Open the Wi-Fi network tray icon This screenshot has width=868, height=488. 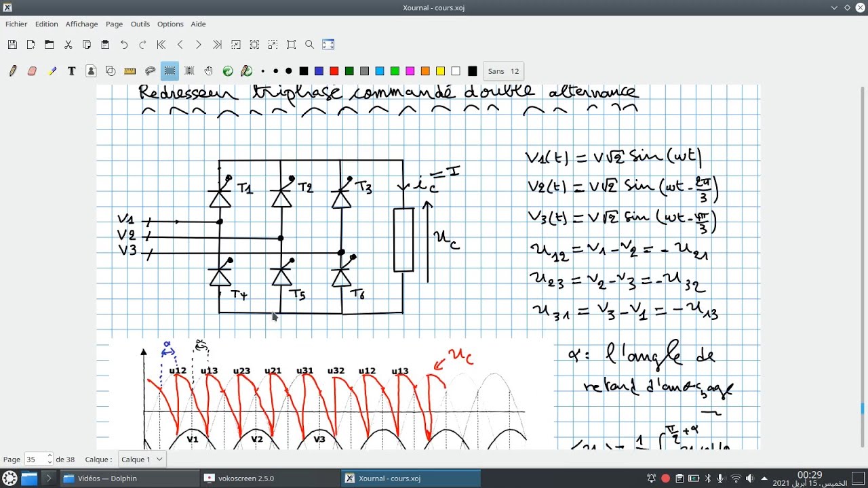tap(735, 479)
